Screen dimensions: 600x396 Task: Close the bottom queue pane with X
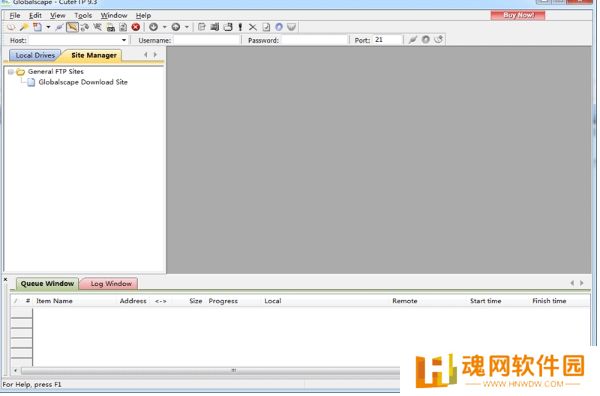[x=5, y=280]
